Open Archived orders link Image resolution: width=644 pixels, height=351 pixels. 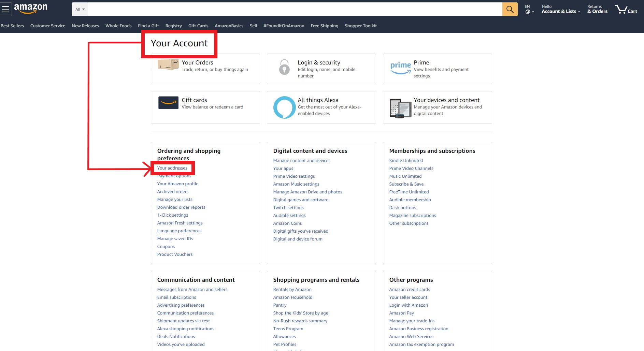point(173,191)
